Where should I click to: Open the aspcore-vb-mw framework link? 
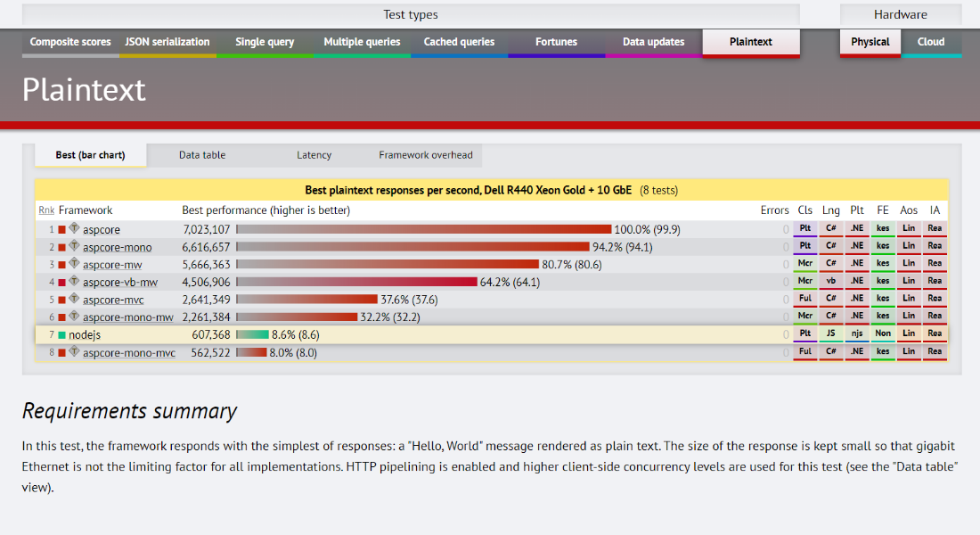pos(120,282)
